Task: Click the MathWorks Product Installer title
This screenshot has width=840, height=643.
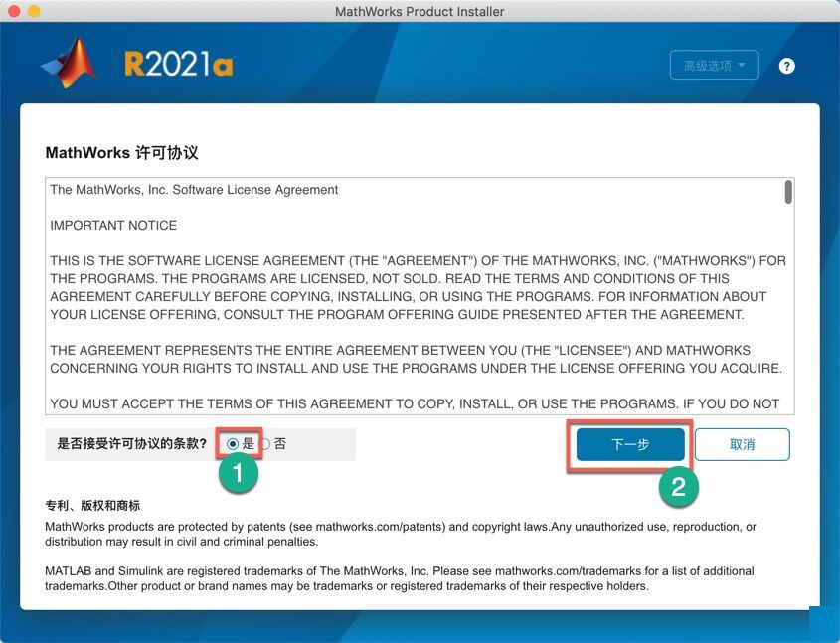Action: (420, 11)
